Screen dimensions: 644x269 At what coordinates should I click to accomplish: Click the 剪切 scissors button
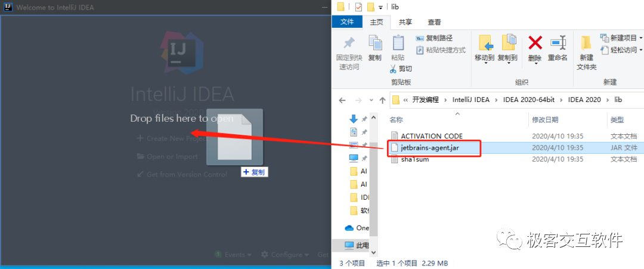(x=400, y=69)
